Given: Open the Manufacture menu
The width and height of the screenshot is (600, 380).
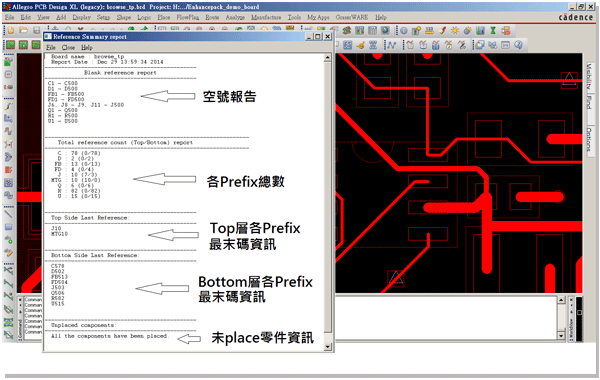Looking at the screenshot, I should click(266, 17).
